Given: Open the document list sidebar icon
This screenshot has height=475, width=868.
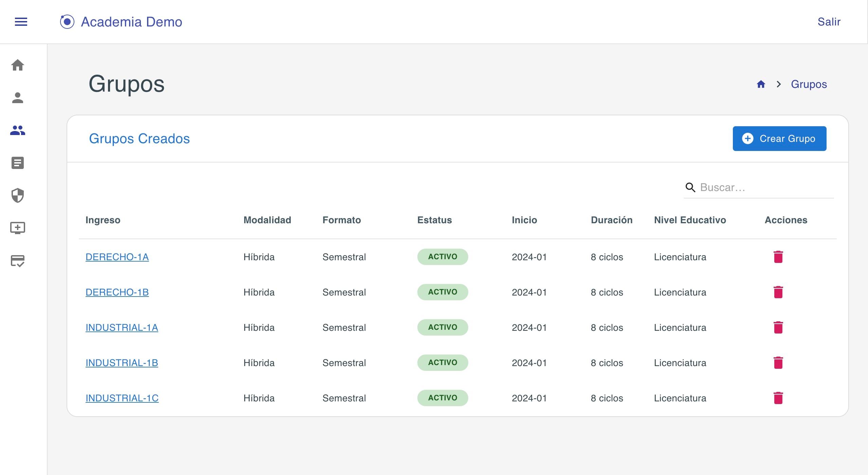Looking at the screenshot, I should pos(18,163).
